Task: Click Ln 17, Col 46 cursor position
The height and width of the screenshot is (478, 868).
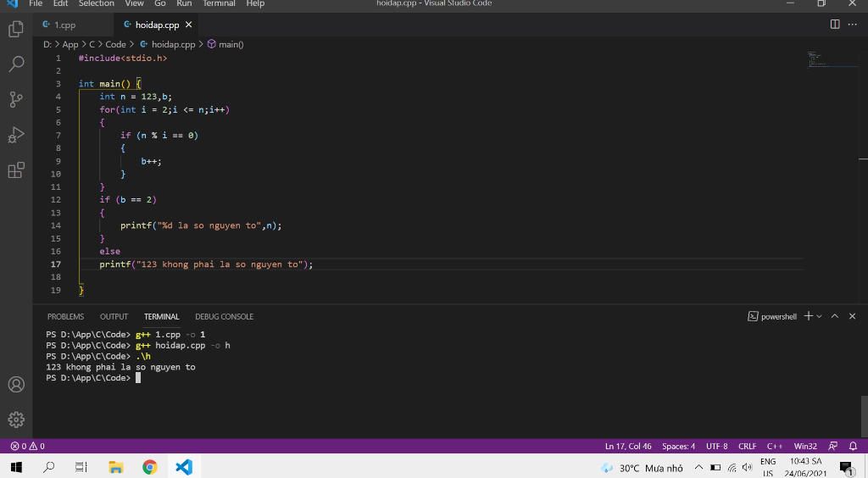Action: point(628,446)
